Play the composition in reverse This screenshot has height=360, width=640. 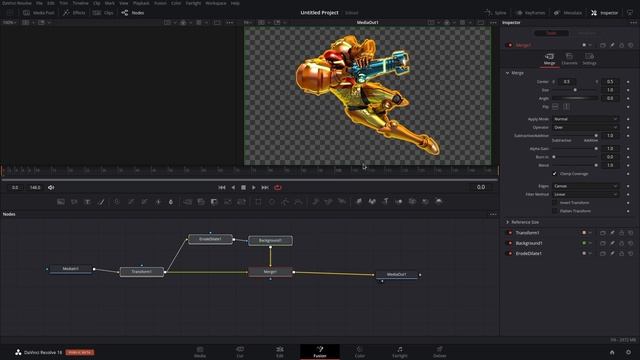233,187
